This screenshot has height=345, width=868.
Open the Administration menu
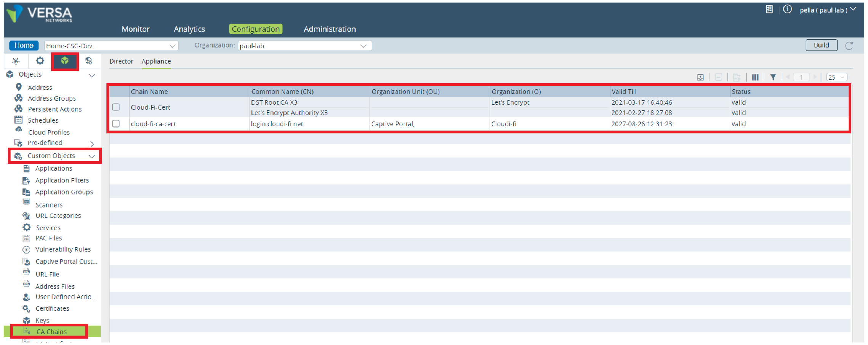pyautogui.click(x=329, y=29)
